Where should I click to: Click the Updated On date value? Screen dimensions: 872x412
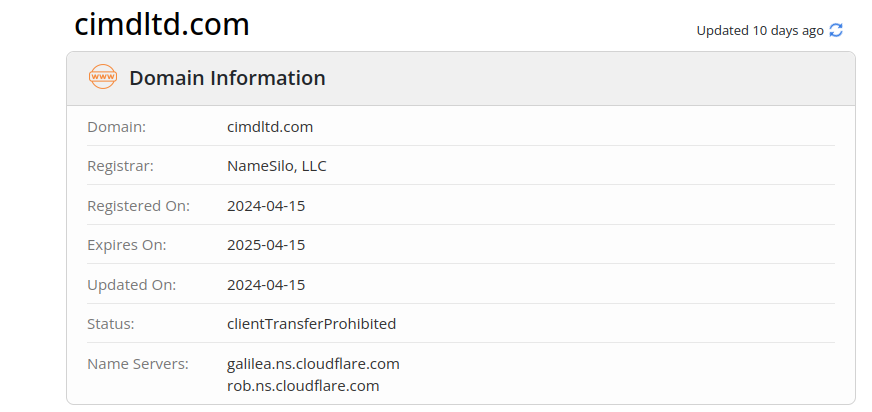(266, 284)
